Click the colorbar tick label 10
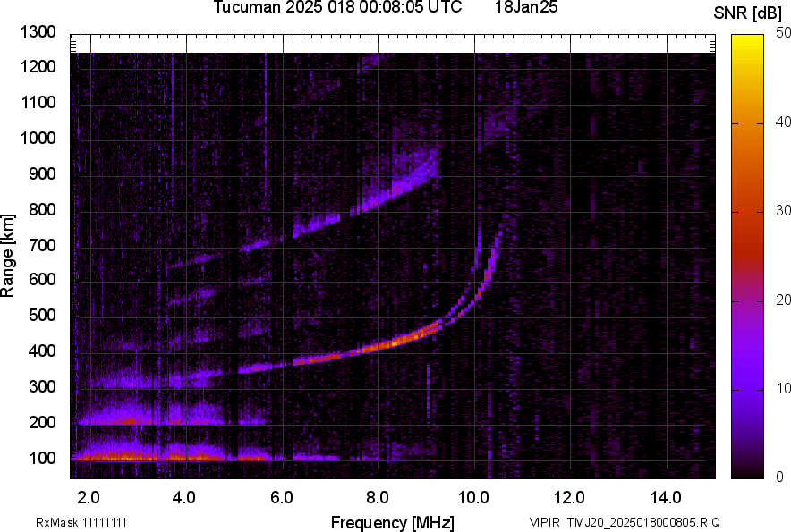The image size is (791, 532). [x=783, y=388]
